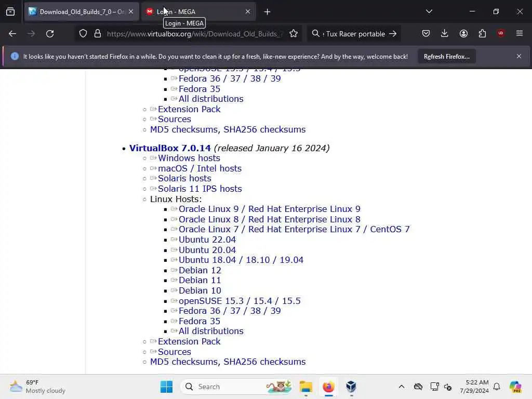
Task: Download openSUSE 15.3 / 15.4 / 15.5 package
Action: coord(240,301)
